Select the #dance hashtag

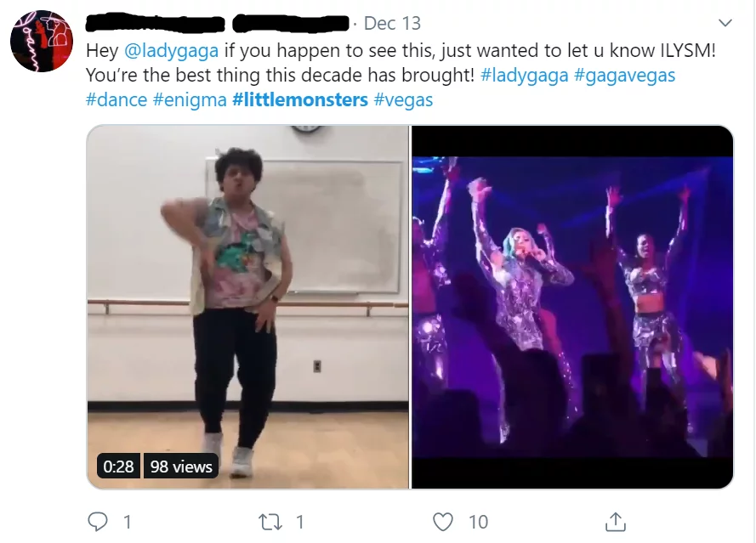click(117, 100)
